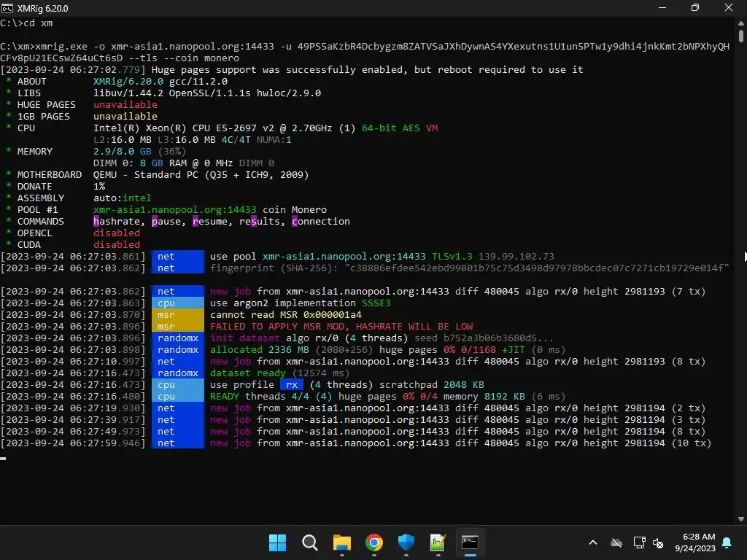Open Windows Security shield icon
The width and height of the screenshot is (747, 560).
tap(406, 542)
